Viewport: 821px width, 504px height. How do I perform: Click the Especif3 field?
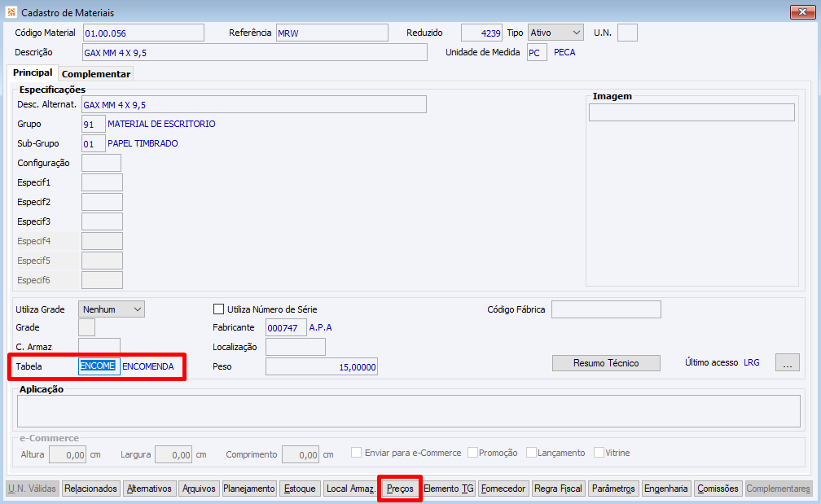pyautogui.click(x=102, y=221)
